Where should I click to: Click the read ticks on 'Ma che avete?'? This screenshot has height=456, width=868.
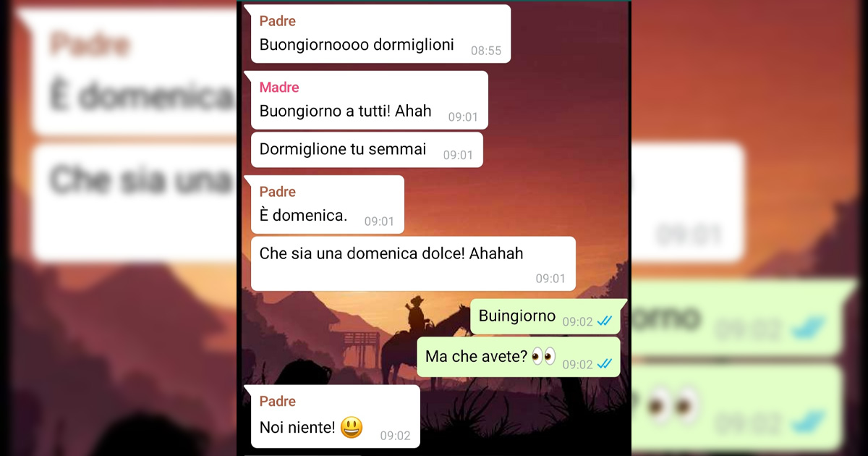605,363
